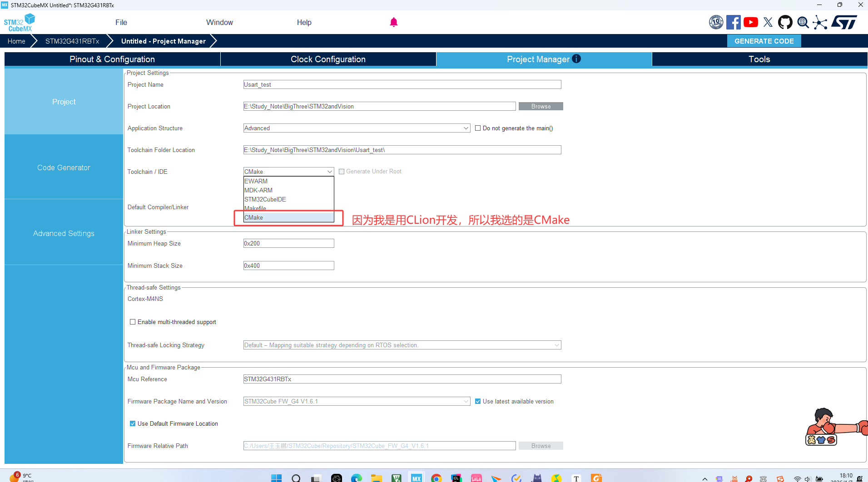Select MDK-ARM from the toolchain list
The height and width of the screenshot is (482, 868).
[288, 190]
